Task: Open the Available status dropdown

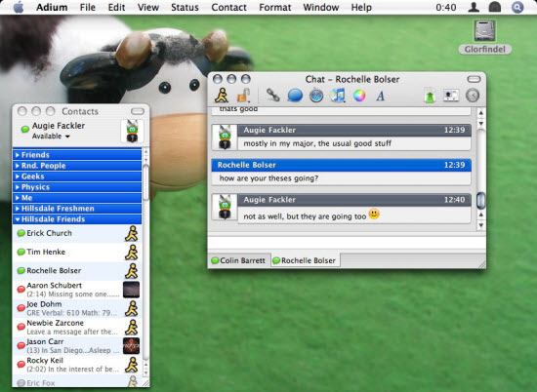Action: [51, 137]
